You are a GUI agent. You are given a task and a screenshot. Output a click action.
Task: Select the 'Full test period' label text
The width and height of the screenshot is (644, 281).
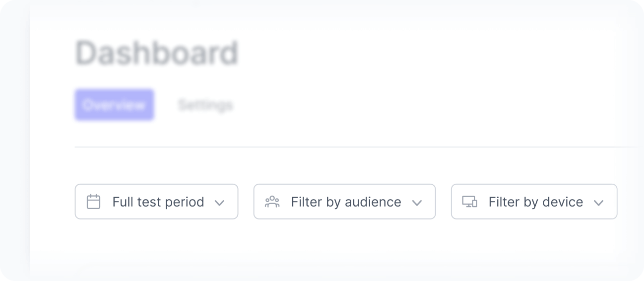point(158,202)
